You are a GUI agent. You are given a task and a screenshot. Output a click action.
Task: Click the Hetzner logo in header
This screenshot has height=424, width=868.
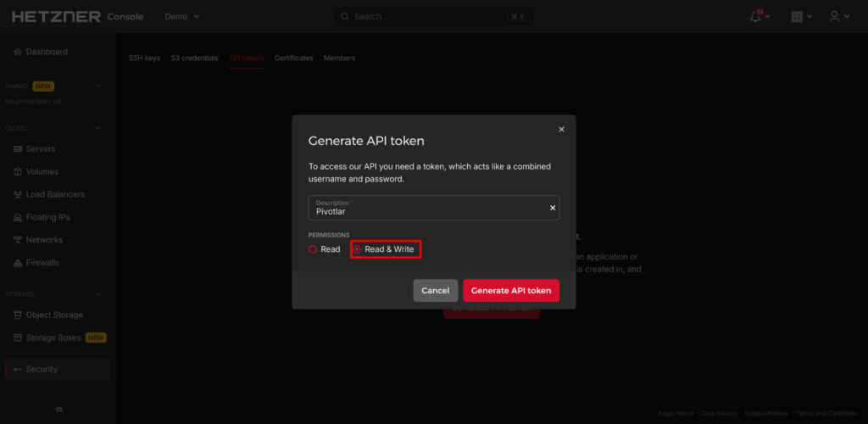click(57, 17)
